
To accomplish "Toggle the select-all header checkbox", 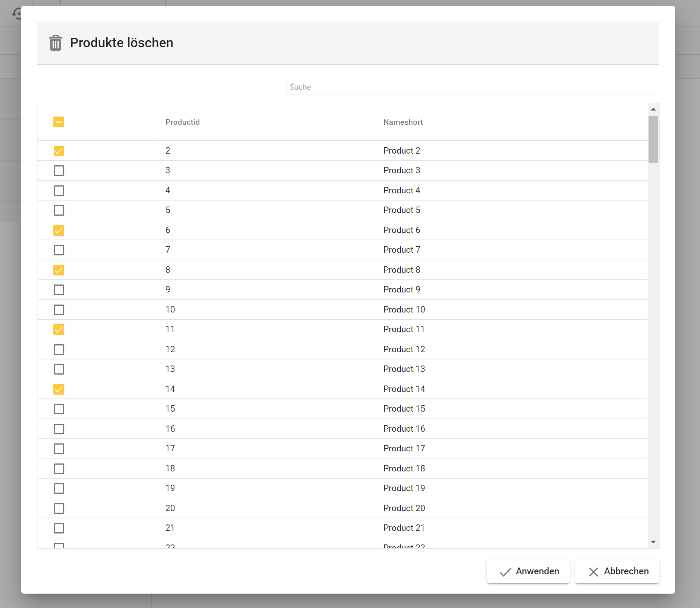I will [x=59, y=122].
